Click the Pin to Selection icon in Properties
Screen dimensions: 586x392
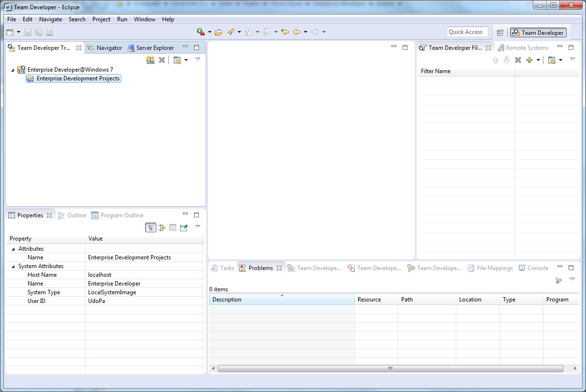(184, 227)
